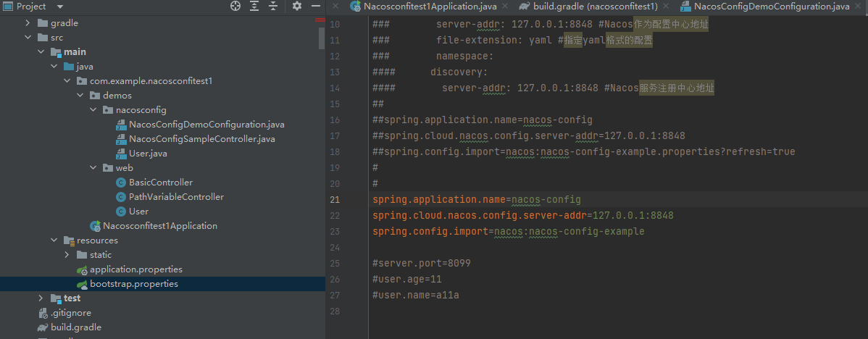868x339 pixels.
Task: Expand the static folder
Action: (x=67, y=255)
